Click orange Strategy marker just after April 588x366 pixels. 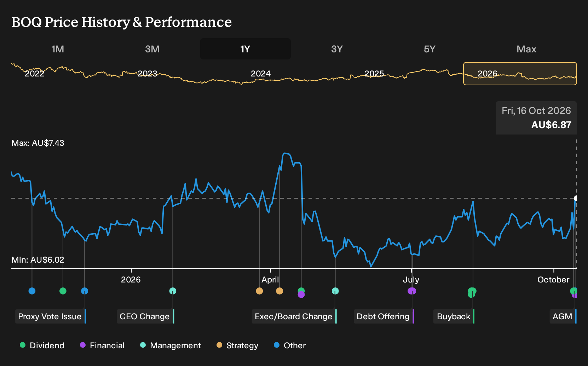pos(279,291)
